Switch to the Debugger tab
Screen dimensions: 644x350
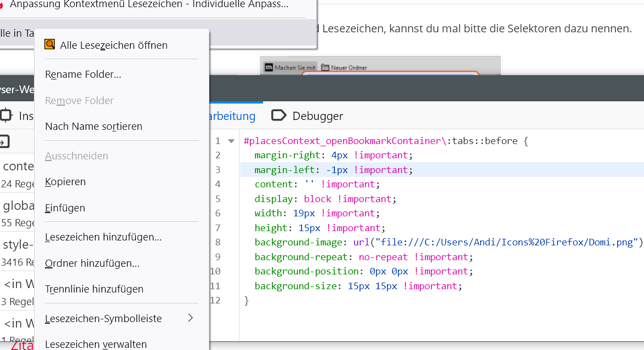coord(317,116)
